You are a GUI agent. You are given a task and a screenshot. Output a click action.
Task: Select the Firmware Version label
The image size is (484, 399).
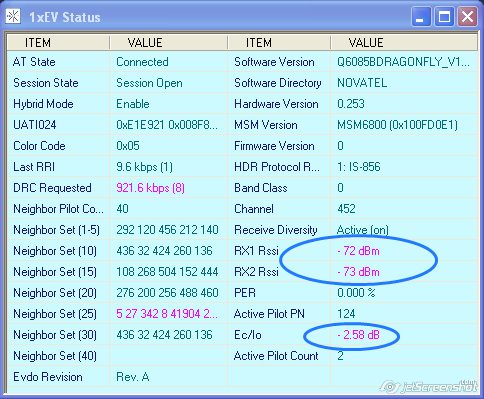coord(274,146)
